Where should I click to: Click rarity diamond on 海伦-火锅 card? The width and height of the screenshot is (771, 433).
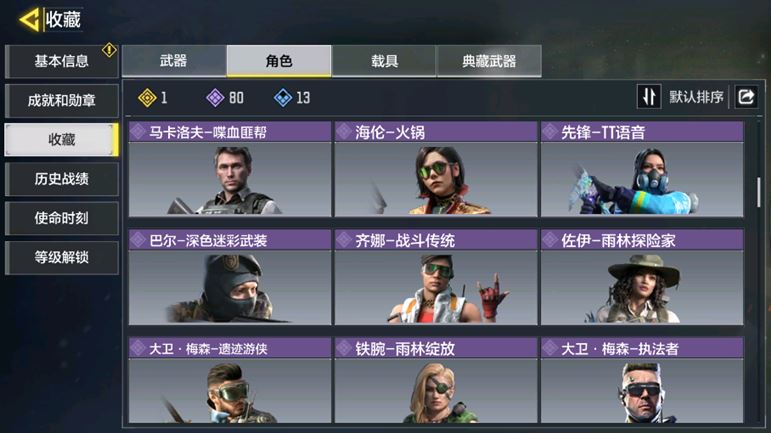[x=343, y=132]
